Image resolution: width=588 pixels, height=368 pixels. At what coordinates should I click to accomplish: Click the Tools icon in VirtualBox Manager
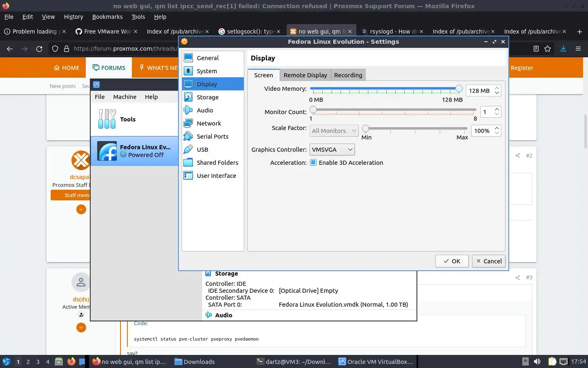[107, 119]
